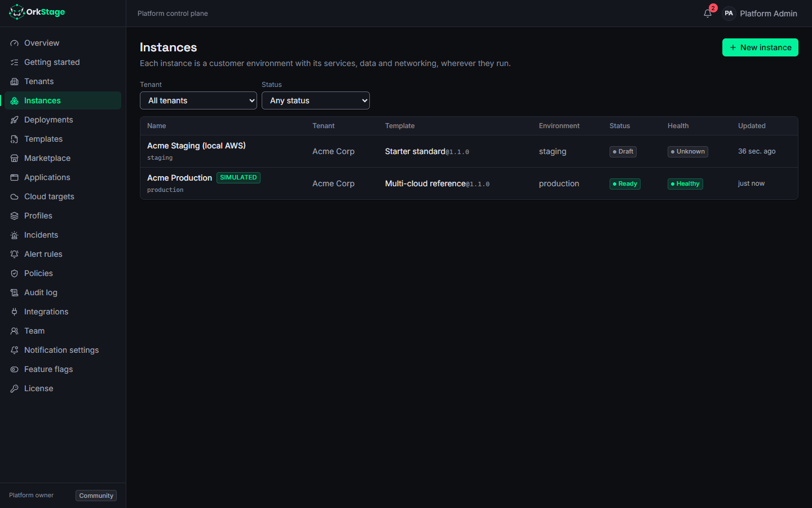Go to Overview page

(x=63, y=43)
